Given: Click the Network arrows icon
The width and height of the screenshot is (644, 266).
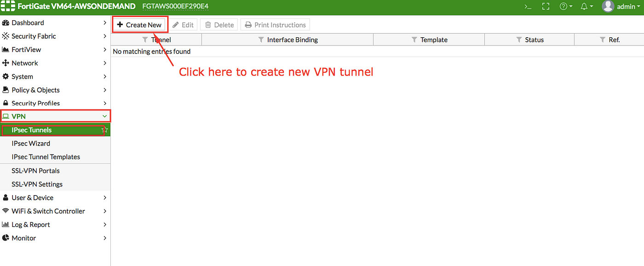Looking at the screenshot, I should pyautogui.click(x=6, y=63).
